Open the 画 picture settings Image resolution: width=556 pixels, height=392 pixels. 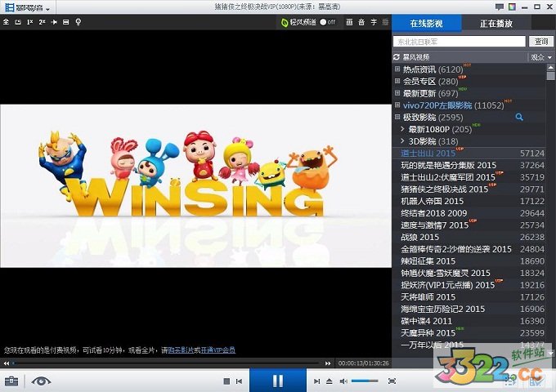pos(349,22)
